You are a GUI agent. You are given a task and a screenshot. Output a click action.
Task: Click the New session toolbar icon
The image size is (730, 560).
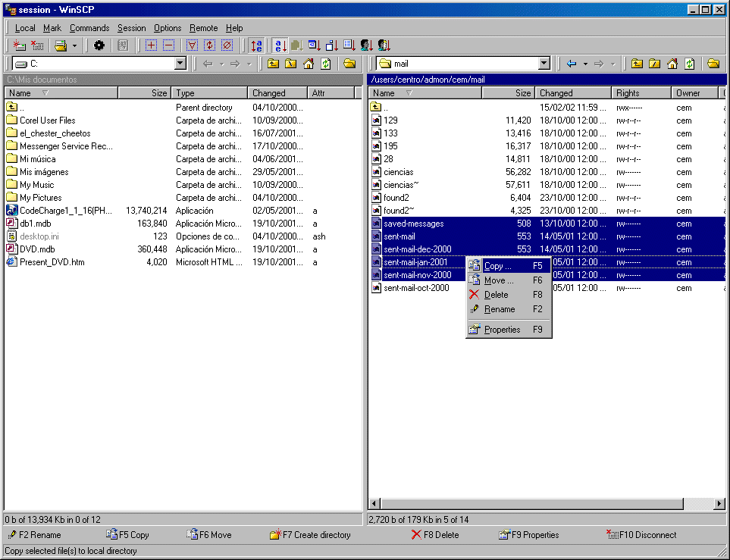pos(19,45)
